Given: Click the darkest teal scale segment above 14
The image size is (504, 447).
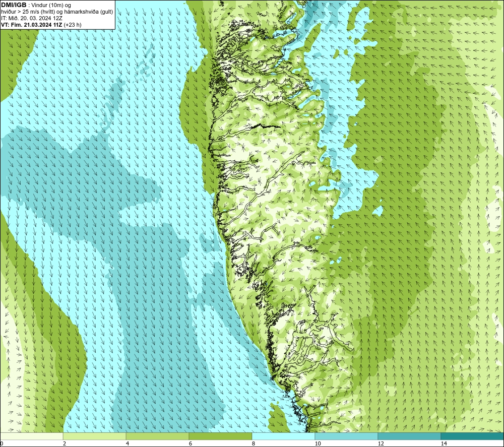Looking at the screenshot, I should tap(473, 436).
